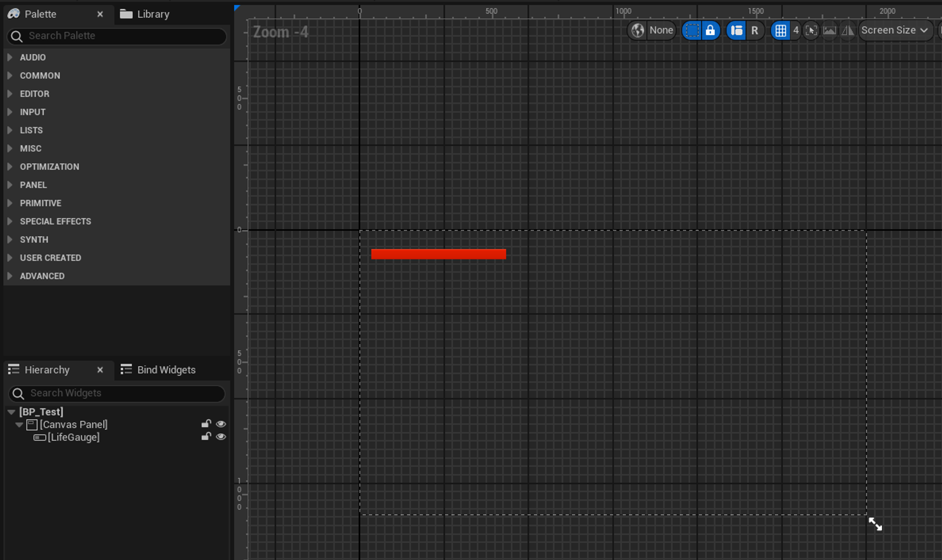Toggle layout extension panel icon

pyautogui.click(x=737, y=31)
